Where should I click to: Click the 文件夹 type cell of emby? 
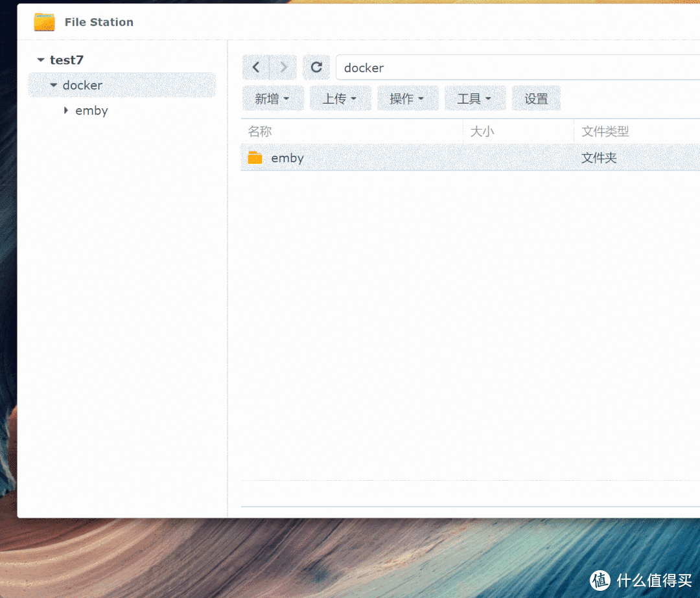[599, 157]
